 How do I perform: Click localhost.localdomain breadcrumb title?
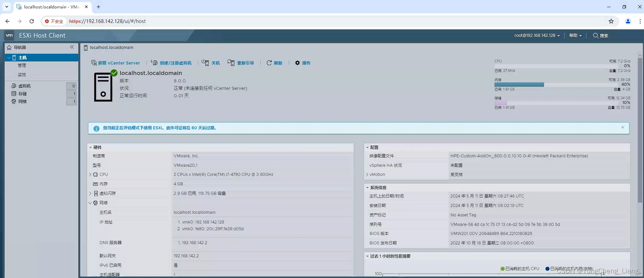tap(111, 47)
